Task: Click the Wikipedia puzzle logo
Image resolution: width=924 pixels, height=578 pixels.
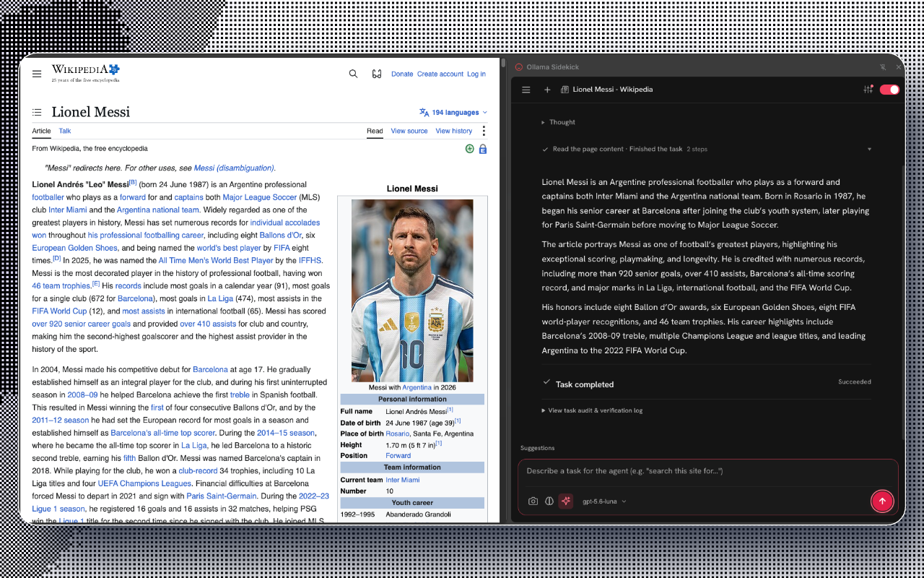Action: [x=114, y=69]
